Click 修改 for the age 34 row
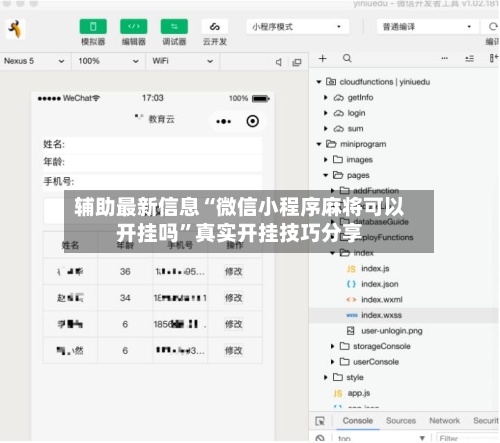Image resolution: width=500 pixels, height=443 pixels. 234,298
